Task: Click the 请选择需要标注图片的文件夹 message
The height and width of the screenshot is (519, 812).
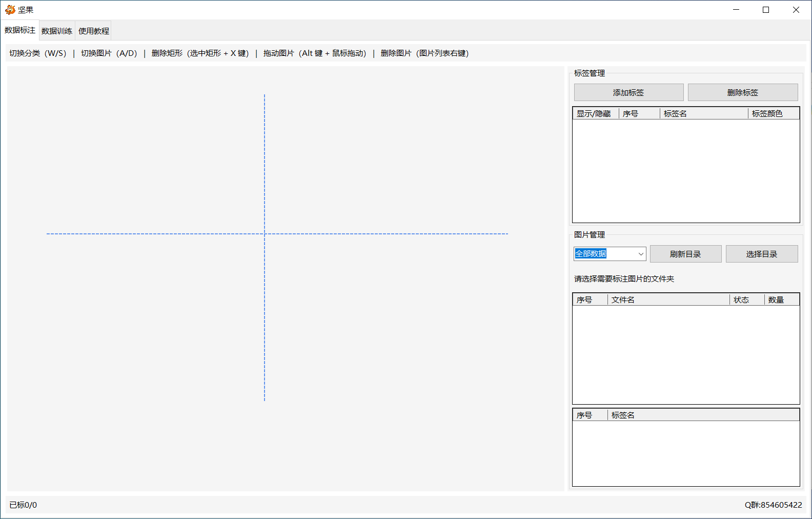Action: (624, 278)
